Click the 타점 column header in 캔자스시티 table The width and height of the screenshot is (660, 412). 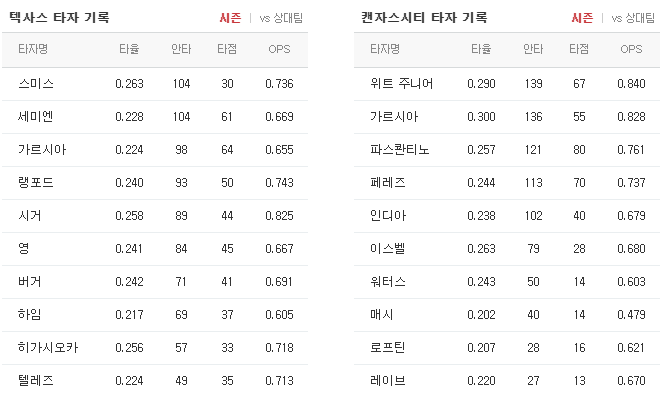579,49
